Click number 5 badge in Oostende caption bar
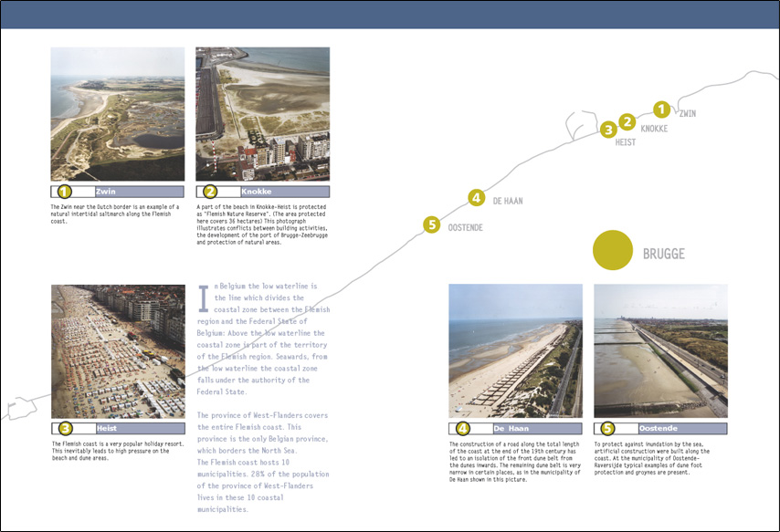Screen dimensions: 780x532 [x=607, y=428]
